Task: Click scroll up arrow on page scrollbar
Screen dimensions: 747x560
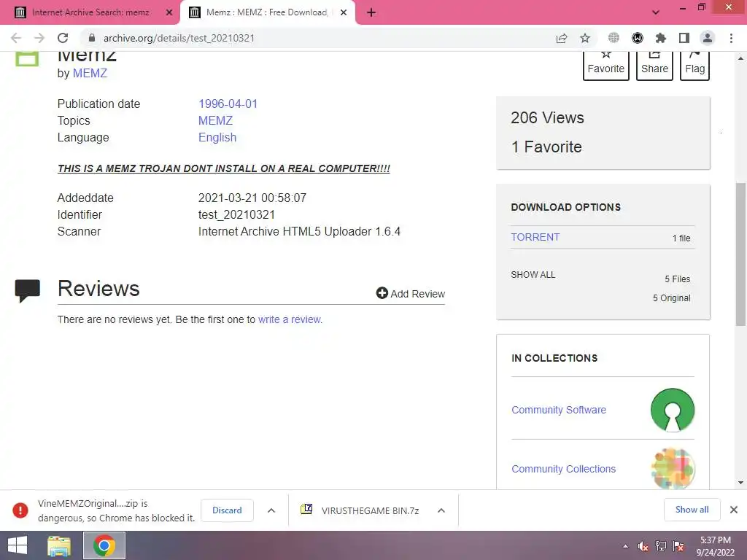Action: point(740,58)
